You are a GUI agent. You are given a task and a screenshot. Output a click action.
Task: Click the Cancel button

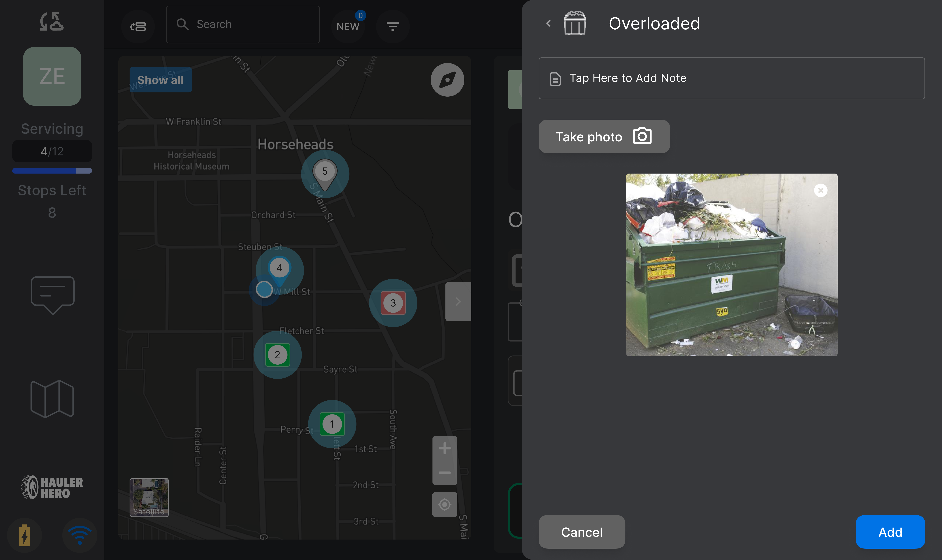(x=582, y=532)
